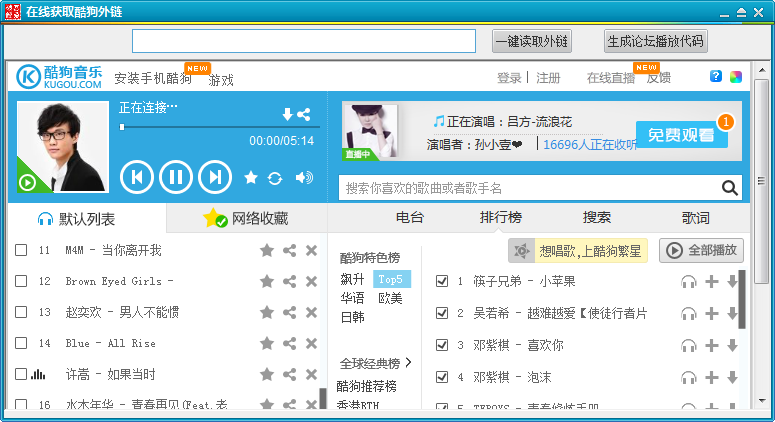Add 邓紫棋 - 泡沫 to playlist

coord(712,378)
